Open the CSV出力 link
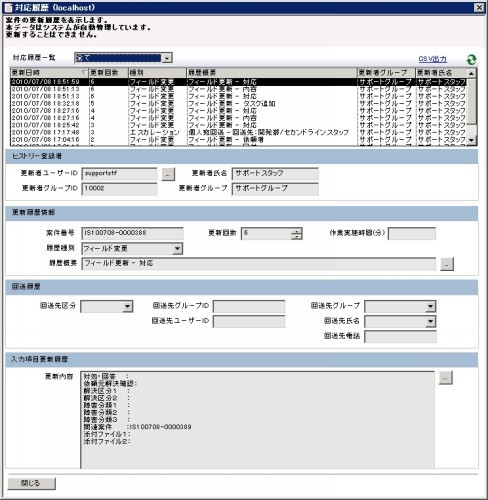 [x=432, y=59]
